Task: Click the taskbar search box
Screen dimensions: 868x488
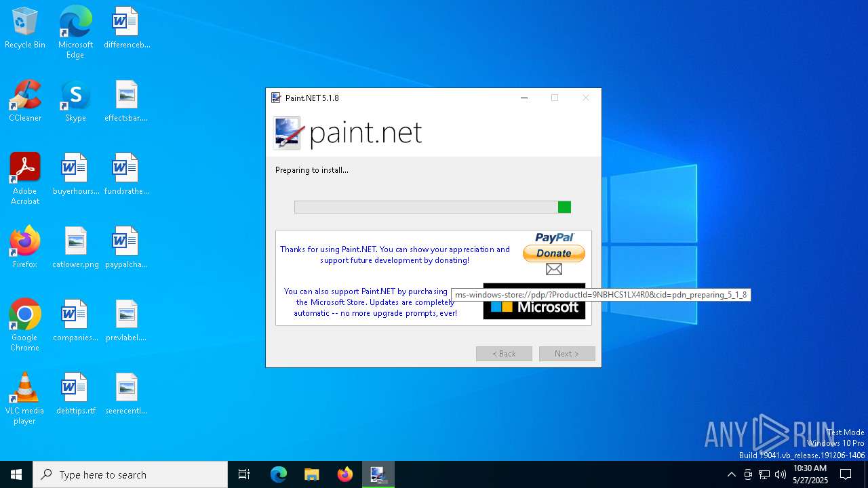Action: [x=130, y=474]
